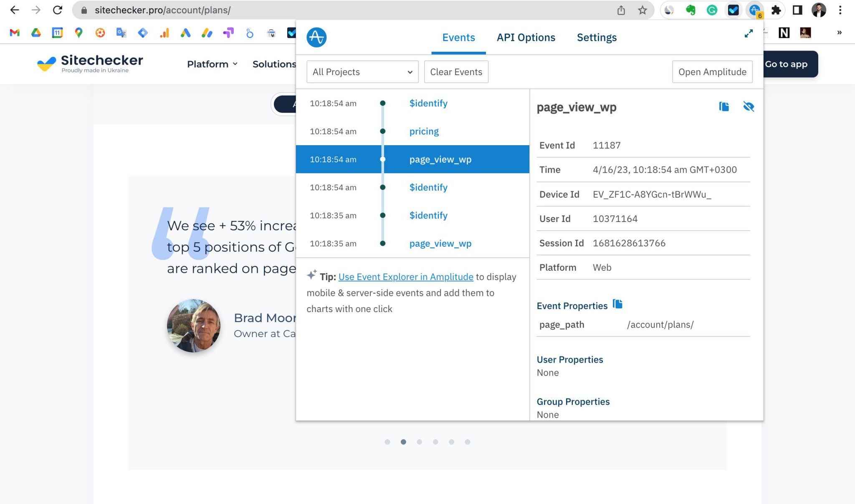The height and width of the screenshot is (504, 855).
Task: Open the Notion bookmark icon
Action: coord(784,33)
